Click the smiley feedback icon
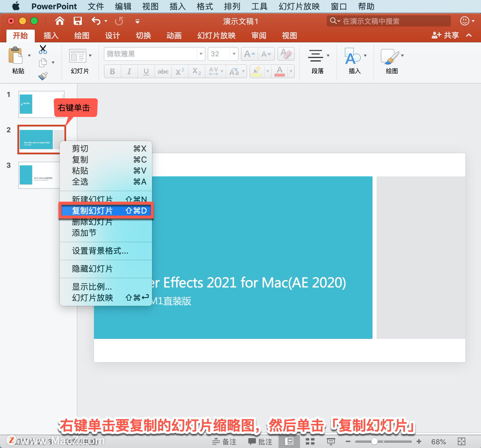 (465, 21)
